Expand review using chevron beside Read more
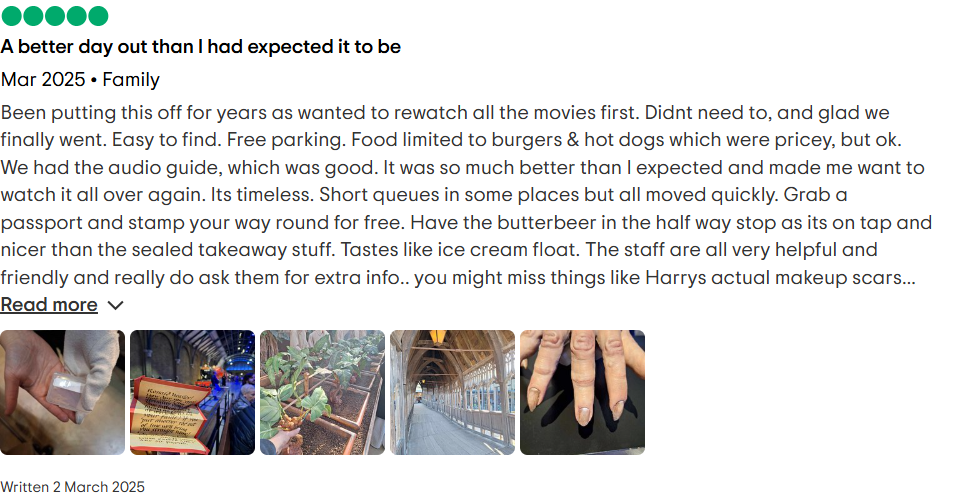The image size is (970, 495). (x=116, y=305)
